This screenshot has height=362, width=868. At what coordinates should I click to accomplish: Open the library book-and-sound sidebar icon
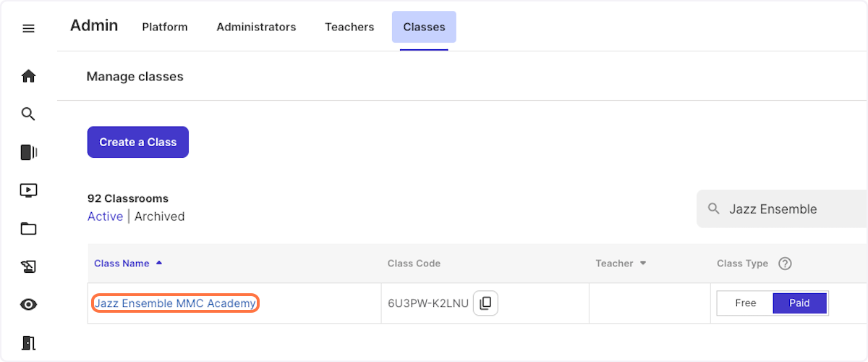point(28,152)
